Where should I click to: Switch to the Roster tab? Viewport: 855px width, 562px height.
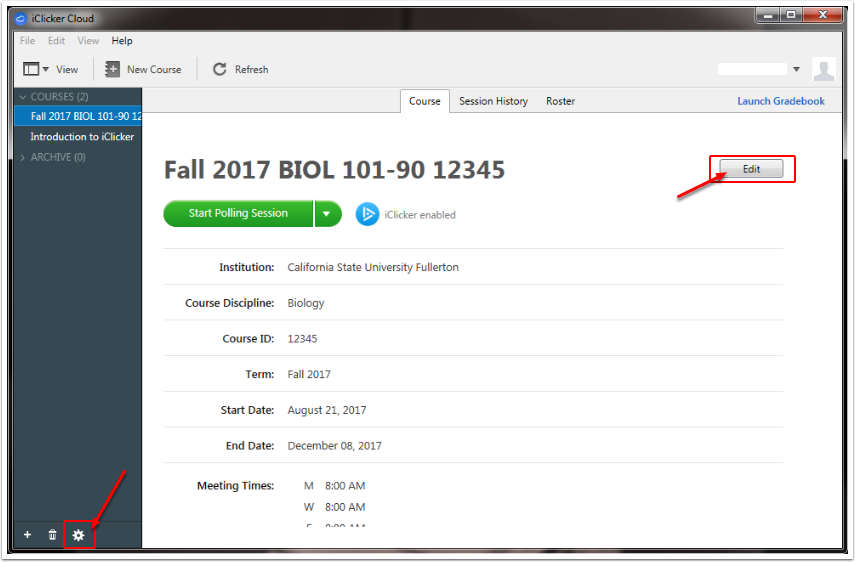point(561,101)
